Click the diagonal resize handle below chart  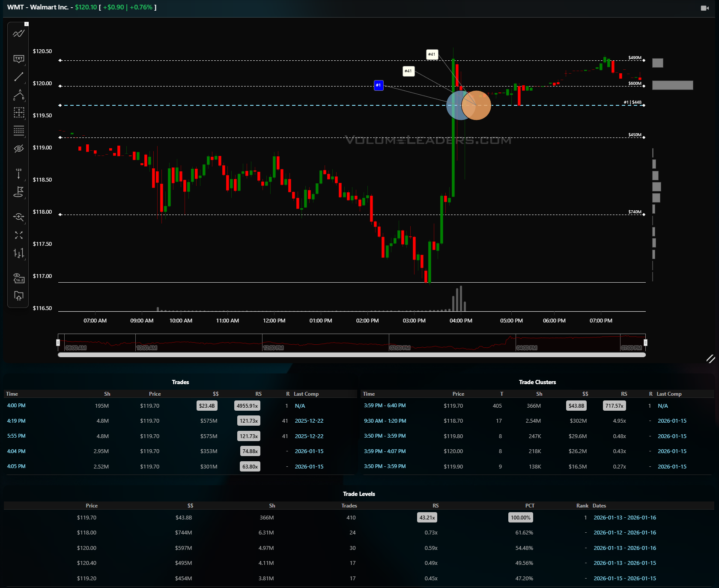coord(710,359)
